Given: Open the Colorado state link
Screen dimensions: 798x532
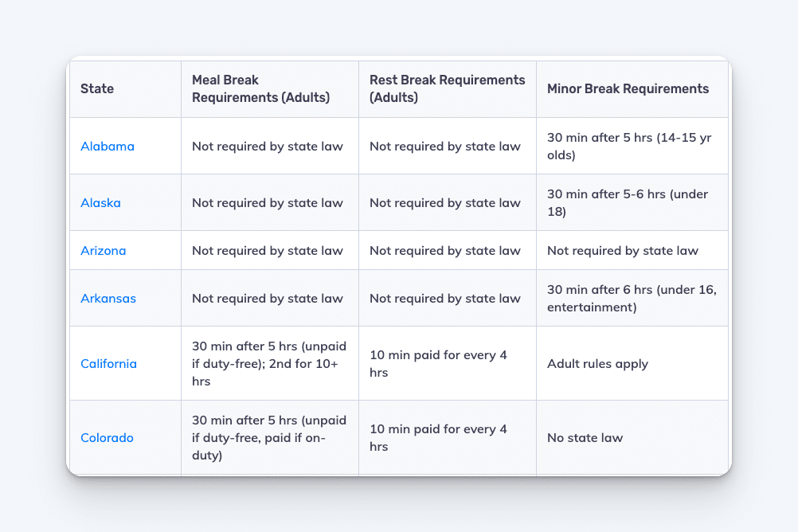Looking at the screenshot, I should click(x=107, y=438).
